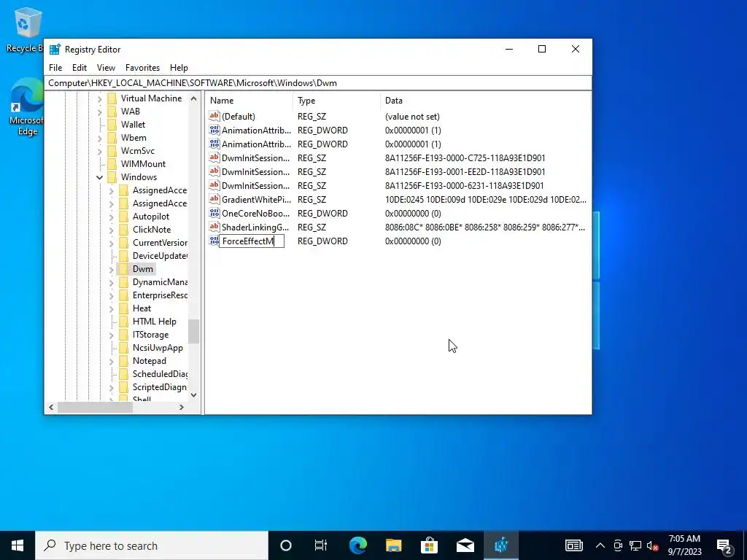Click the tree horizontal scrollbar thumb
Viewport: 747px width, 560px height.
[95, 407]
